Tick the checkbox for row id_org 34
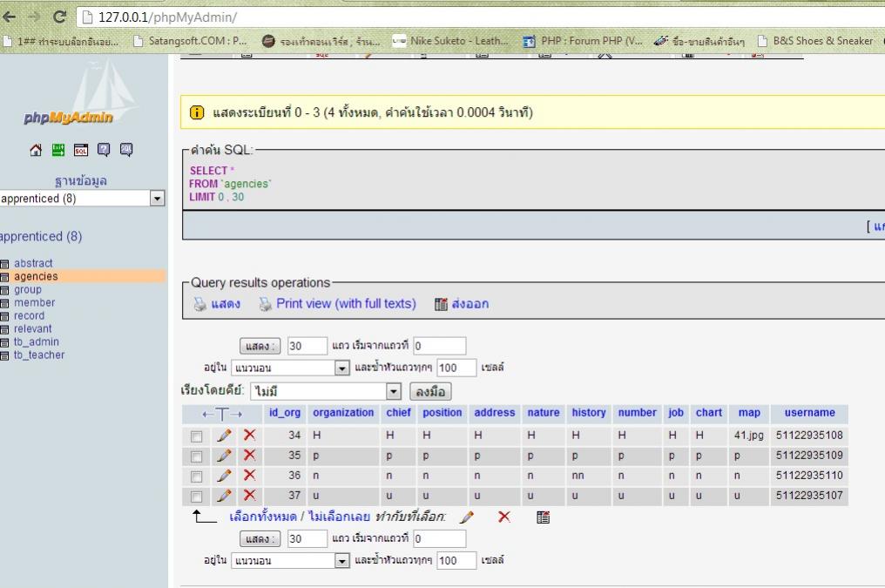The height and width of the screenshot is (588, 885). [x=195, y=436]
